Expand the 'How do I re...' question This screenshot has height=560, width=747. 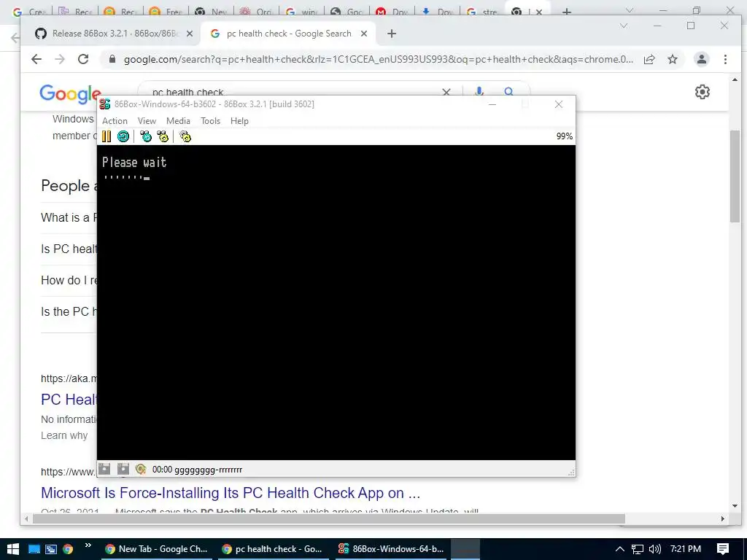point(69,281)
